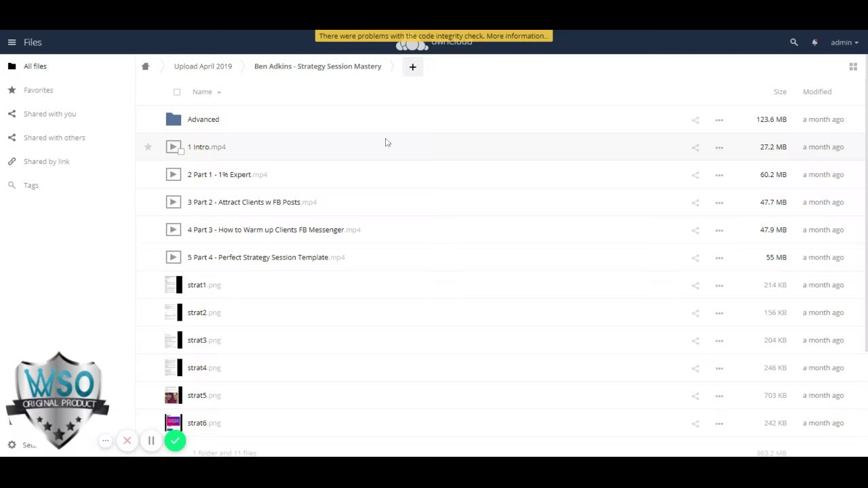Share strat5.png
Image resolution: width=868 pixels, height=488 pixels.
(x=695, y=396)
